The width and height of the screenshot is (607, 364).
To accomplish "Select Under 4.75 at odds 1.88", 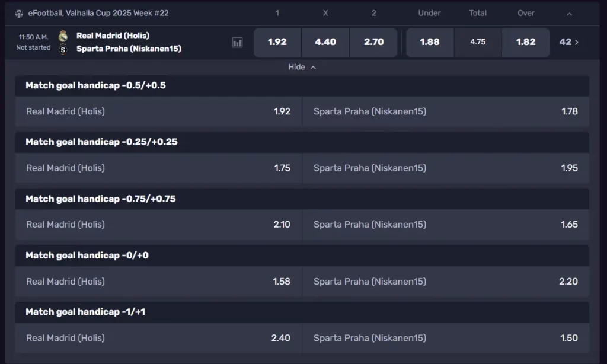I will [x=429, y=42].
